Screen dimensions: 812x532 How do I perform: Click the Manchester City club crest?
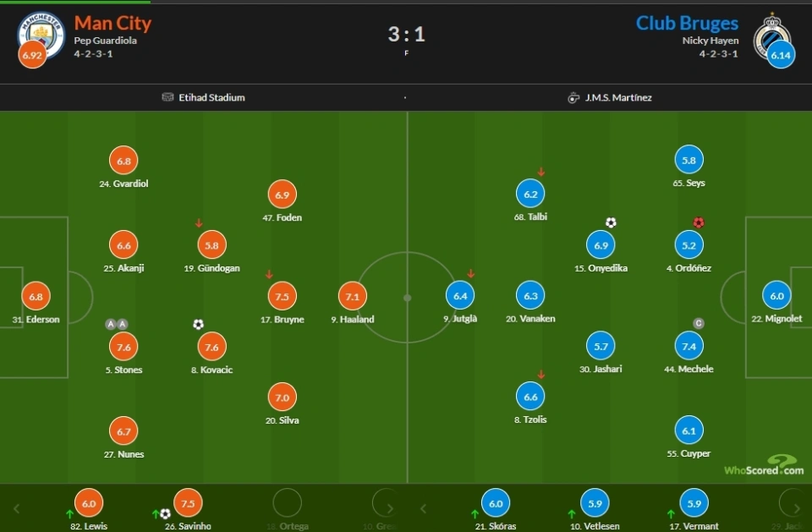pos(41,35)
